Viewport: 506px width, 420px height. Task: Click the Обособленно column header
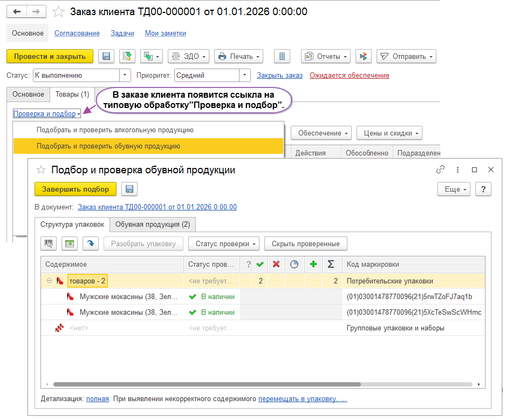pyautogui.click(x=367, y=153)
